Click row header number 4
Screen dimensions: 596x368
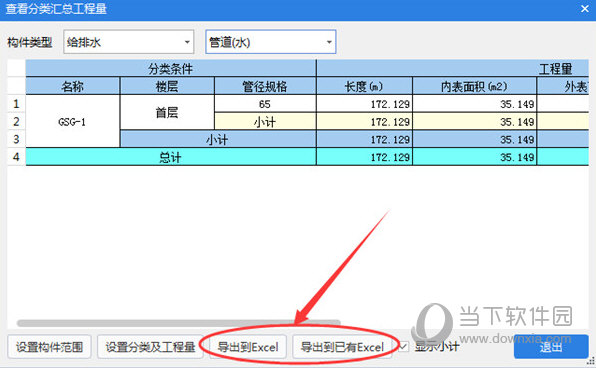tap(16, 157)
